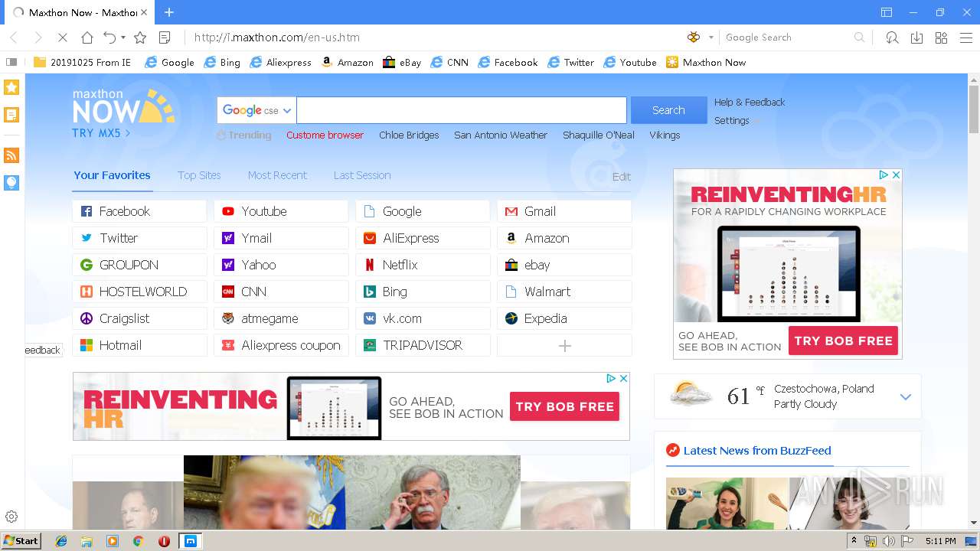Open Help & Feedback link
The width and height of the screenshot is (980, 551).
[x=750, y=102]
